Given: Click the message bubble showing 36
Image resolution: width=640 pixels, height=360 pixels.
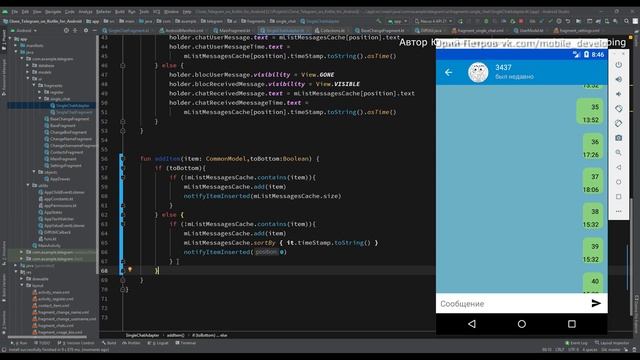Looking at the screenshot, I should tap(592, 147).
